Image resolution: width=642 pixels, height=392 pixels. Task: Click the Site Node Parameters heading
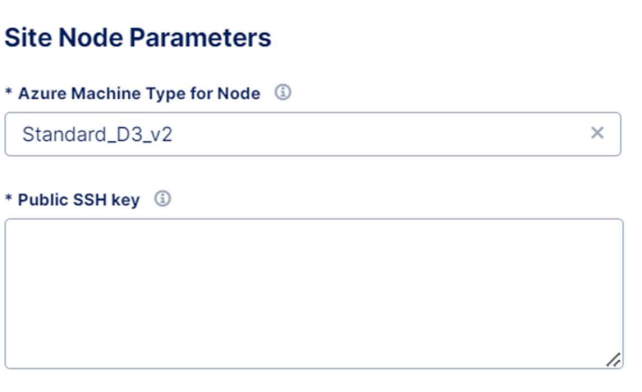[x=138, y=38]
